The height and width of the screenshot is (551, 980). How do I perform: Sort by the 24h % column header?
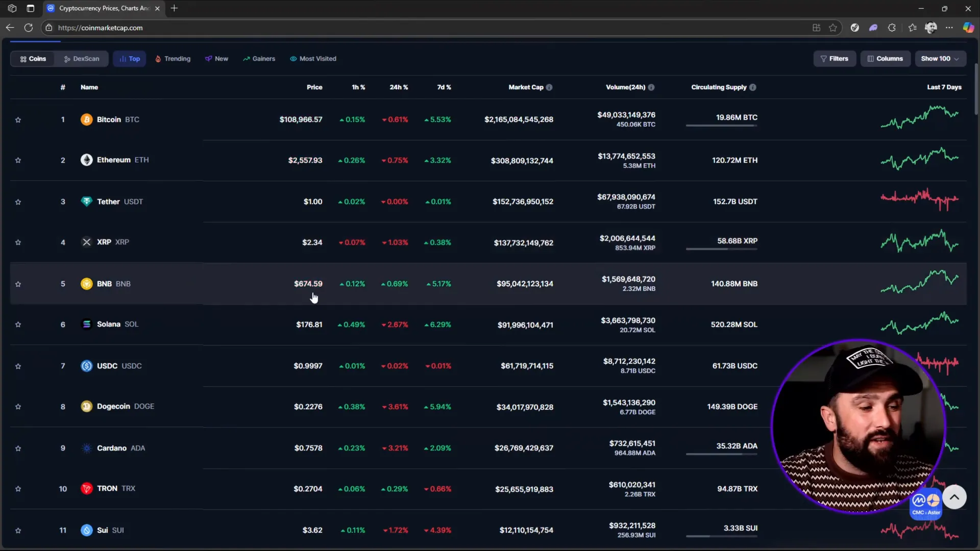tap(399, 87)
